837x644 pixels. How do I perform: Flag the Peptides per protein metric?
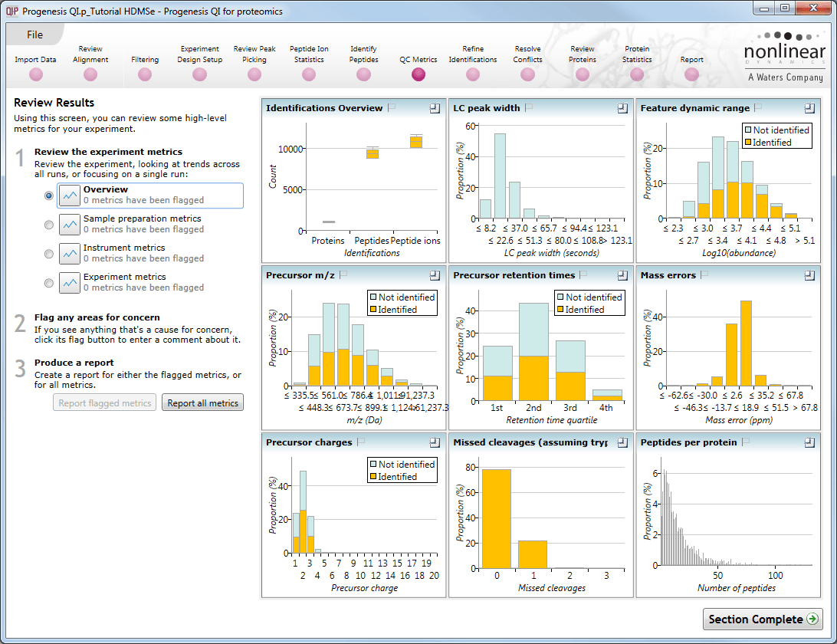[747, 442]
